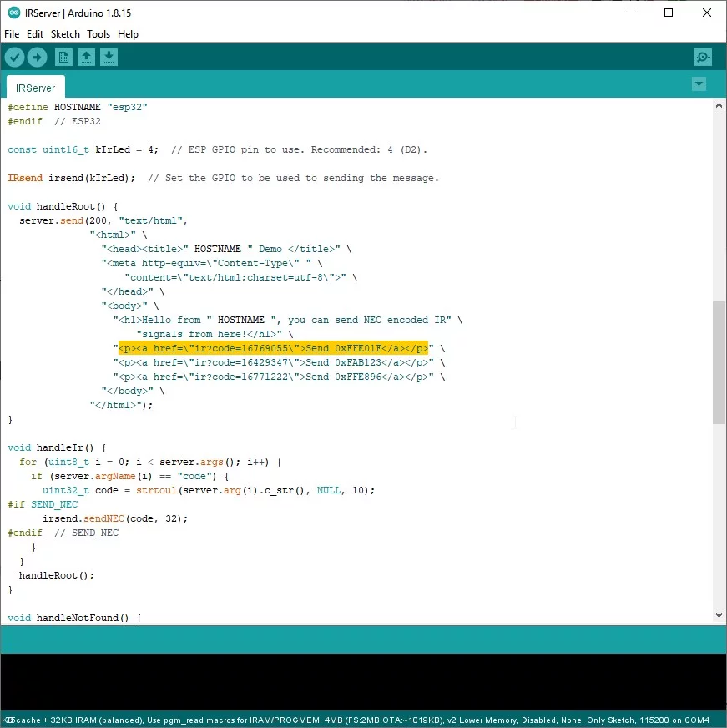Click void handleNotFound() declaration
The image size is (727, 728).
coord(74,618)
